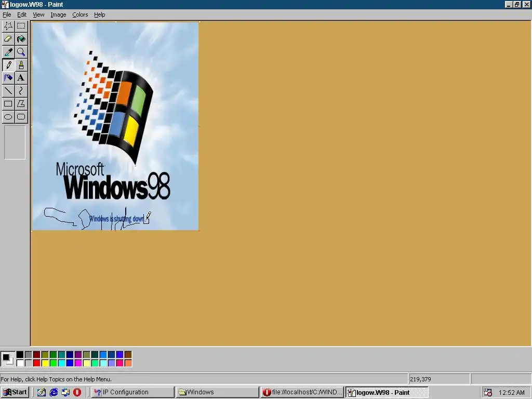Image resolution: width=532 pixels, height=399 pixels.
Task: Click the Paint icon in the title bar
Action: coord(5,4)
